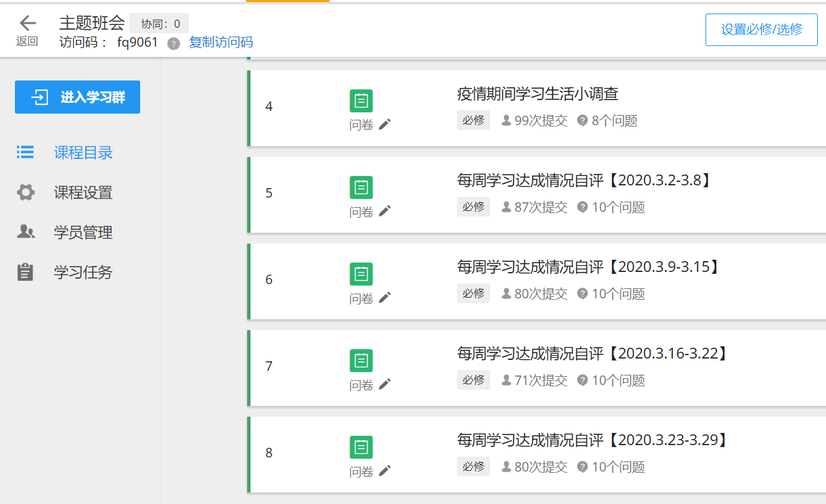Select 学习任务 in the sidebar
The image size is (826, 504).
tap(83, 273)
